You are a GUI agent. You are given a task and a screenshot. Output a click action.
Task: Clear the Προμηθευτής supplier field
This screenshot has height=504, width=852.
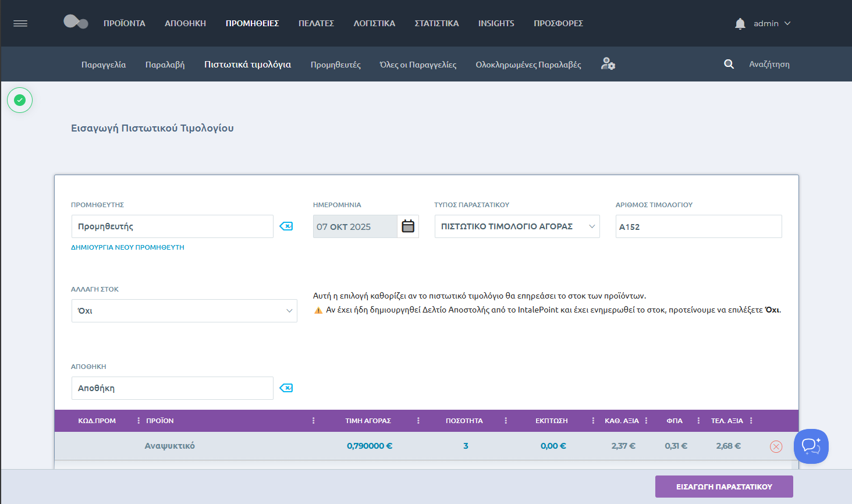pyautogui.click(x=286, y=226)
